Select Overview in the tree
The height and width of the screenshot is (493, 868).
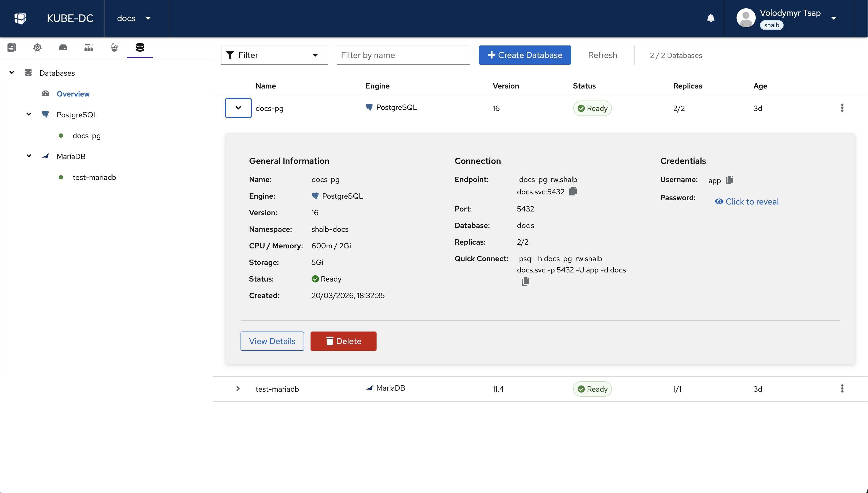(x=73, y=94)
